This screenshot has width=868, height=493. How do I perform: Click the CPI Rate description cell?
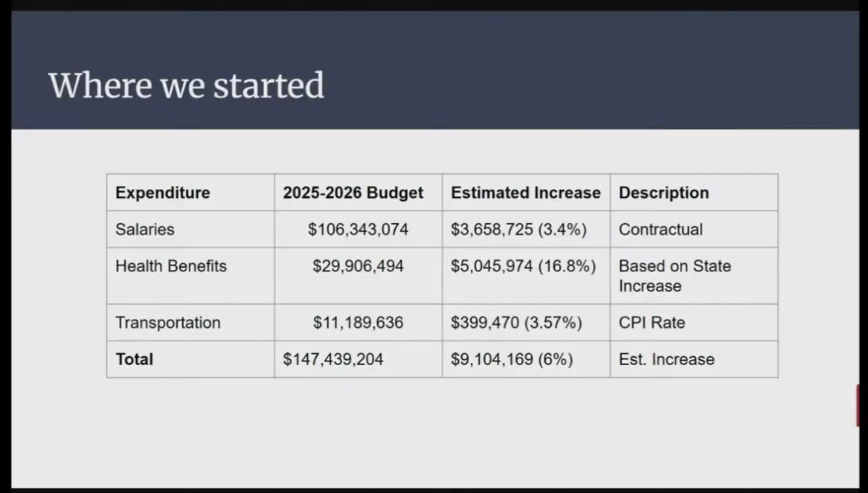pos(694,322)
